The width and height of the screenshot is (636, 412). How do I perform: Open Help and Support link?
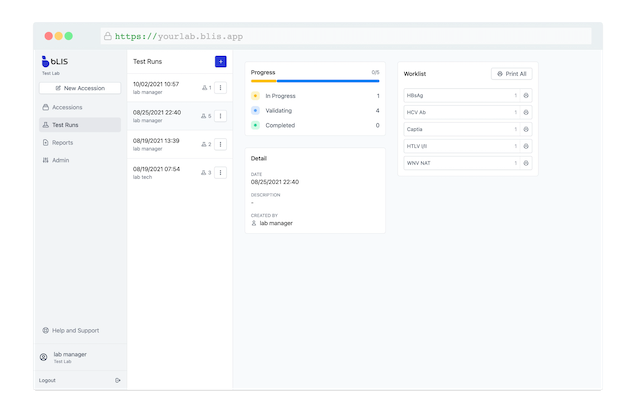tap(75, 330)
